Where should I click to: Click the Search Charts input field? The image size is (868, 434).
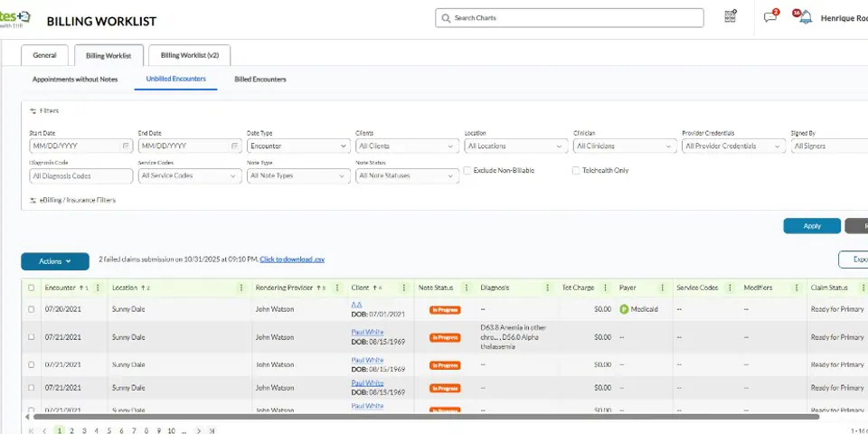pos(569,18)
